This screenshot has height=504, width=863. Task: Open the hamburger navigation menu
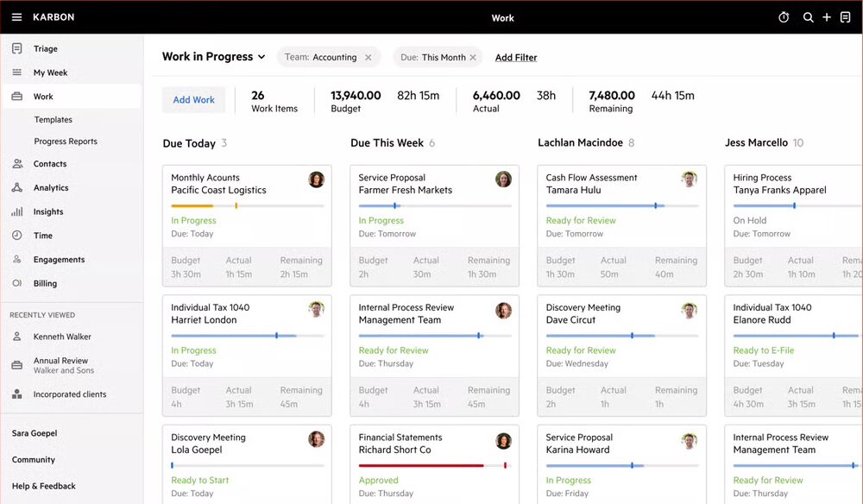17,17
